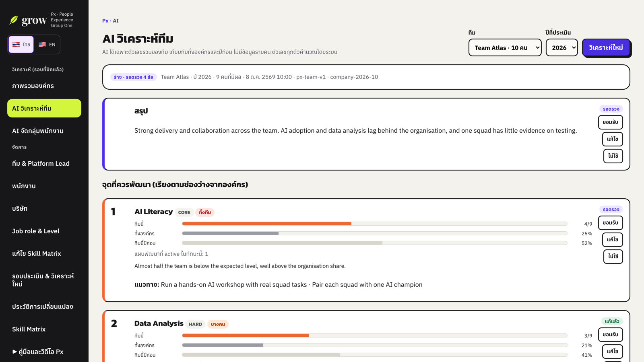Edit the summary with แก้ไข button
This screenshot has height=362, width=644.
click(x=613, y=139)
